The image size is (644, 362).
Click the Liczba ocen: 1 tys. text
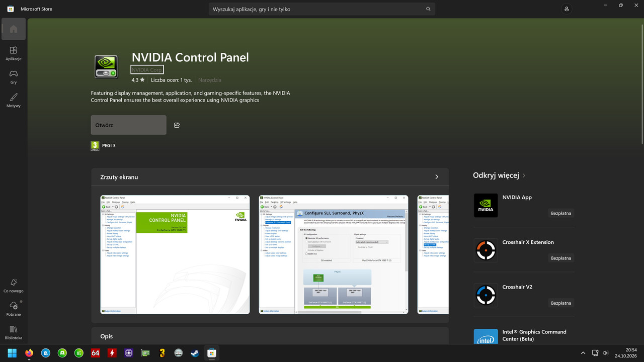coord(172,80)
